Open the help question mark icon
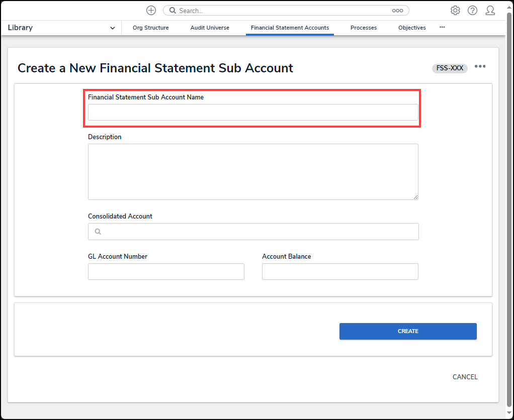The height and width of the screenshot is (420, 514). tap(472, 11)
